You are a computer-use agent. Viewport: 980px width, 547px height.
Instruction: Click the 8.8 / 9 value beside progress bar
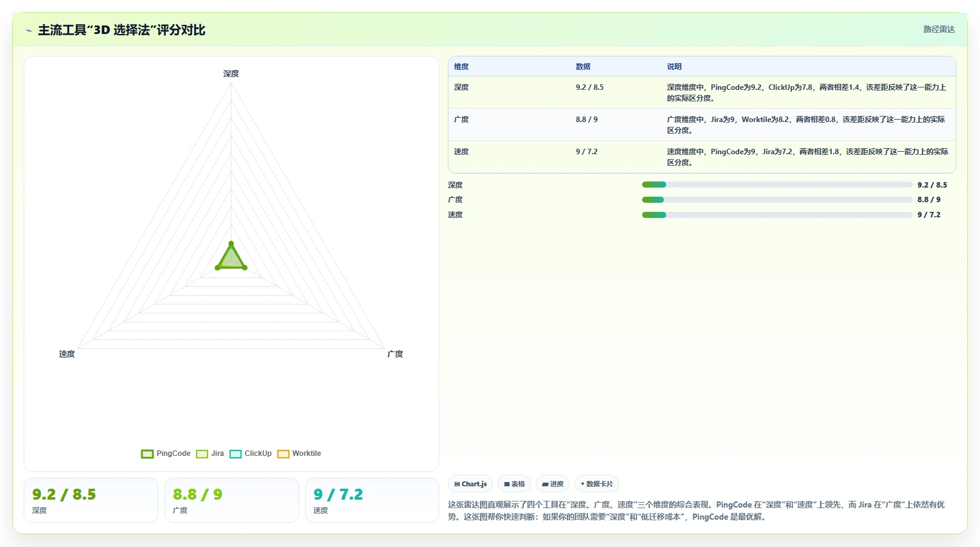point(929,200)
